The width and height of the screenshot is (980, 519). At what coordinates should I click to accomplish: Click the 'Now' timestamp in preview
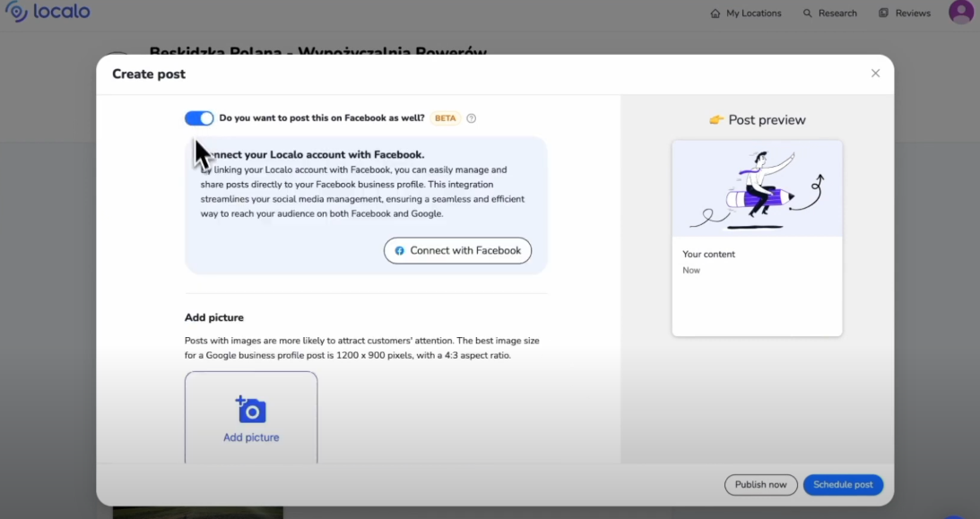(691, 271)
